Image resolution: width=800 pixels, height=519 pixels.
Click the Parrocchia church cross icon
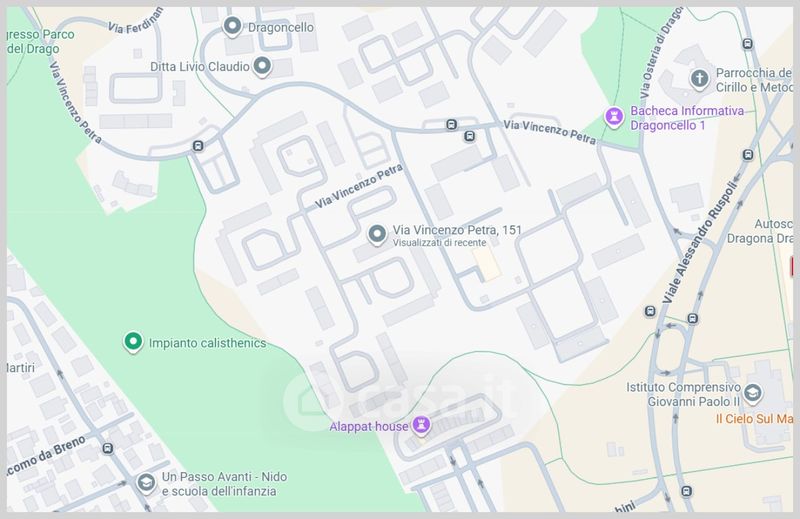click(699, 79)
